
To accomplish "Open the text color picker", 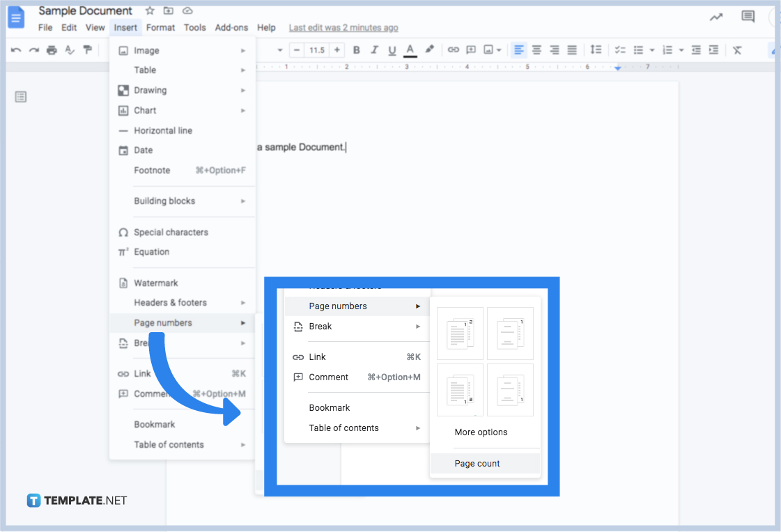I will 410,49.
